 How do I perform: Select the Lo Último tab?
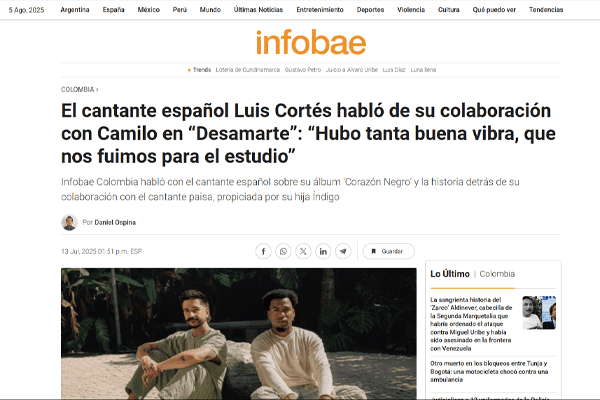pos(450,274)
